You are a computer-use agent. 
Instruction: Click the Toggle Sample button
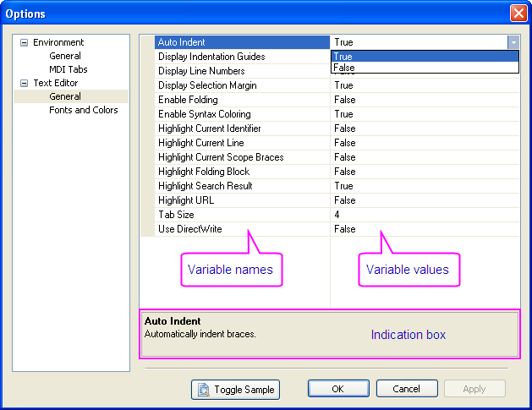click(235, 389)
